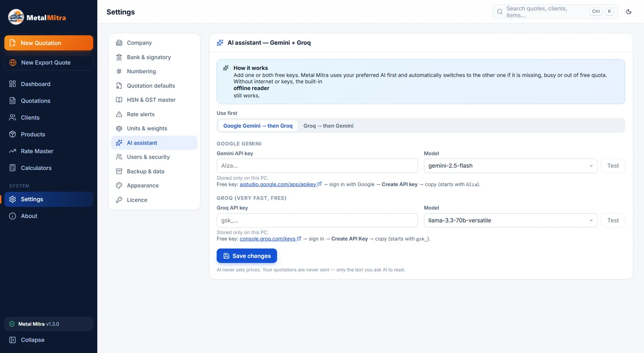Test the Gemini API key
The height and width of the screenshot is (353, 644).
click(x=613, y=165)
